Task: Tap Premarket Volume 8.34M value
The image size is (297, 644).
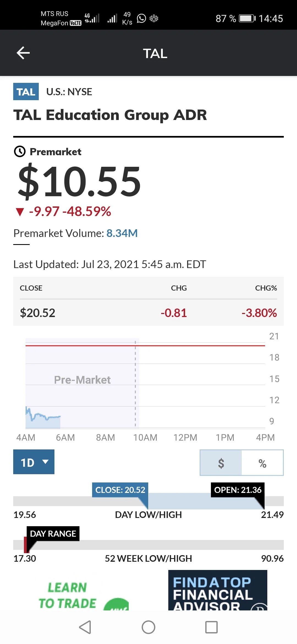Action: (122, 233)
